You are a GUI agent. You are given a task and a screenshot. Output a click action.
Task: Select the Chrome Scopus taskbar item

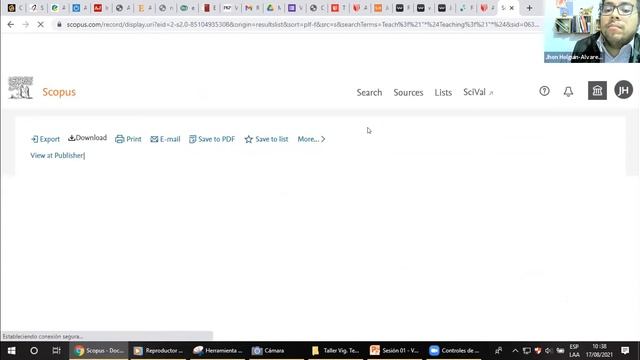pyautogui.click(x=98, y=351)
